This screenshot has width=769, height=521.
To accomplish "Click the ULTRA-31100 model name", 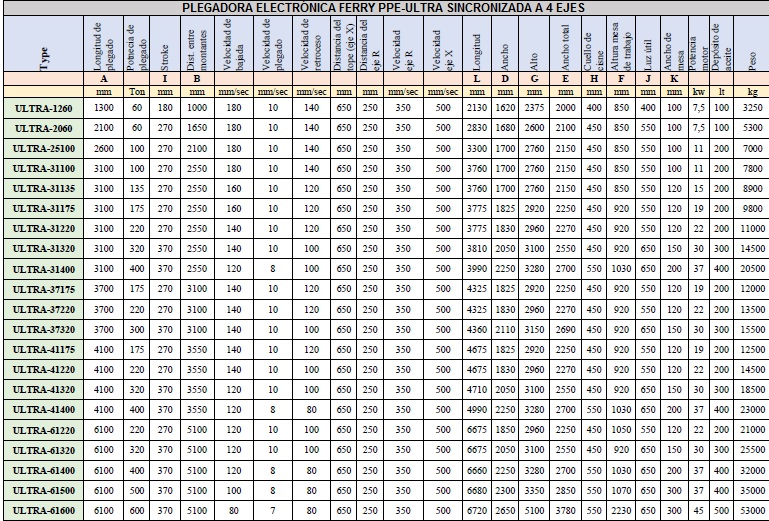I will click(43, 169).
